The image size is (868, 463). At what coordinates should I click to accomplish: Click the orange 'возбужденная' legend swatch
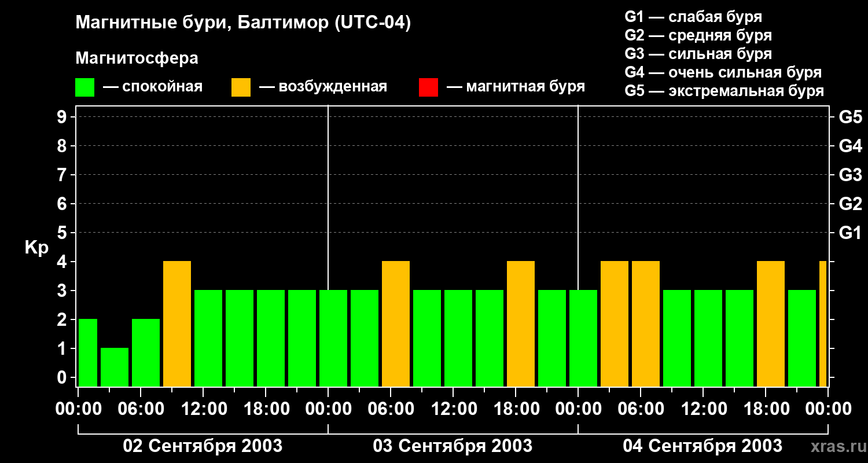point(241,87)
